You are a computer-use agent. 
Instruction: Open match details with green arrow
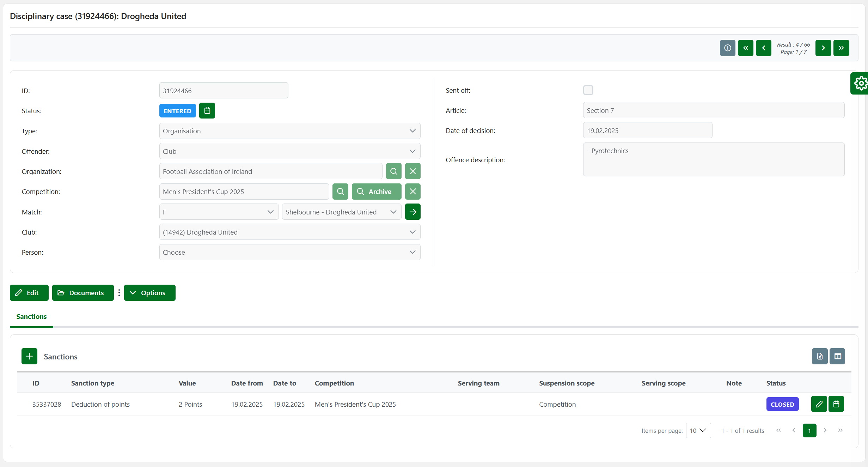pos(412,212)
